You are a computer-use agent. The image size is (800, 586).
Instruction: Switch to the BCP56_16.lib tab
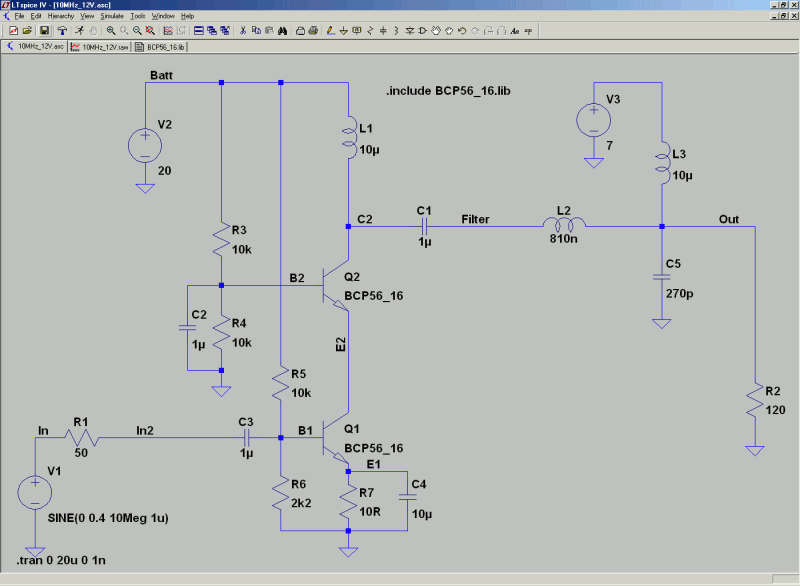[x=161, y=47]
